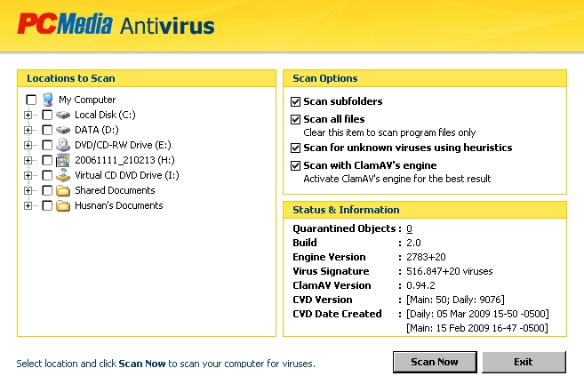Expand the Husnan's Documents node
The width and height of the screenshot is (584, 392).
28,205
